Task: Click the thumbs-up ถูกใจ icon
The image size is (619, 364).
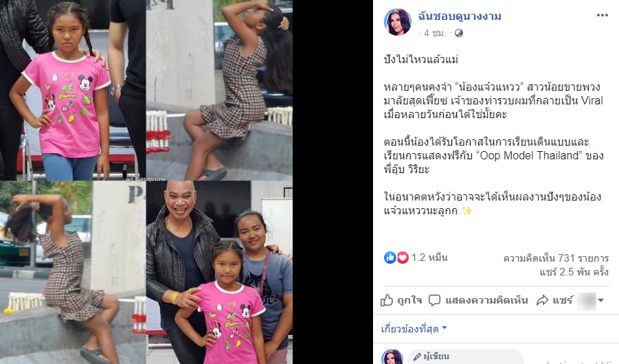Action: [x=387, y=300]
